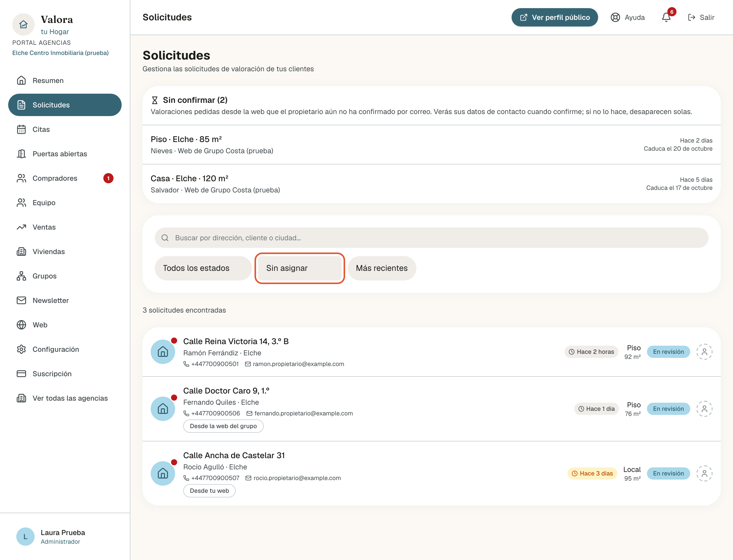The width and height of the screenshot is (733, 560).
Task: Select Solicitudes in the sidebar
Action: 65,105
